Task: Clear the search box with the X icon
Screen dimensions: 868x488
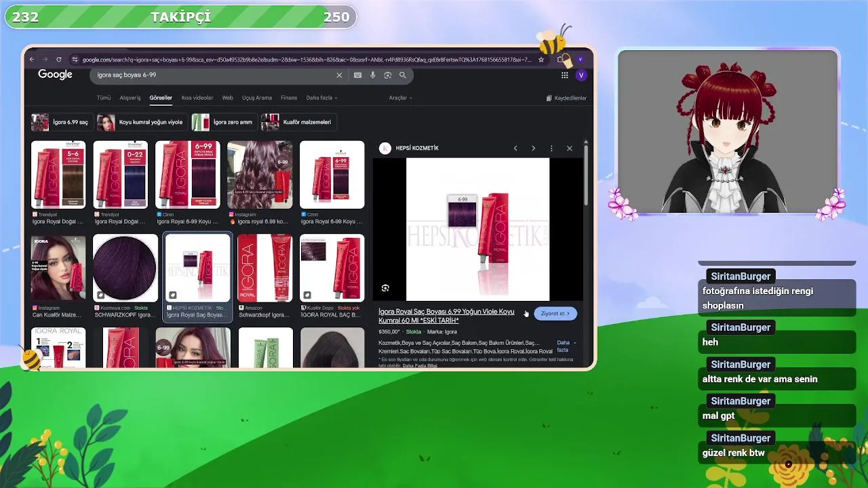Action: tap(339, 75)
